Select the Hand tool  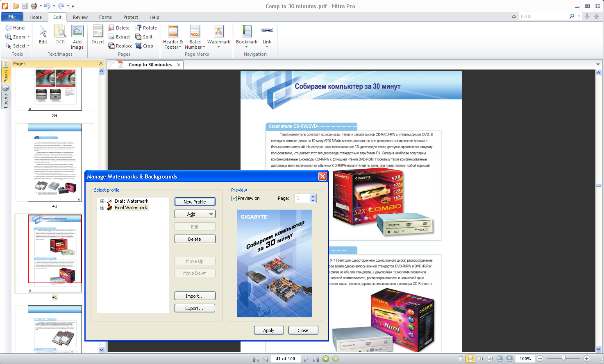(15, 28)
